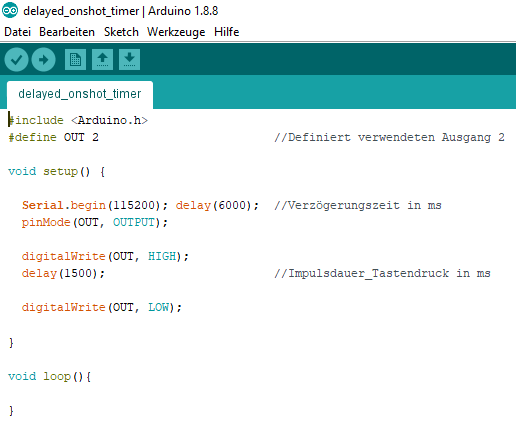Click the closing brace ending setup()
Screen dimensions: 516x426
[x=11, y=343]
